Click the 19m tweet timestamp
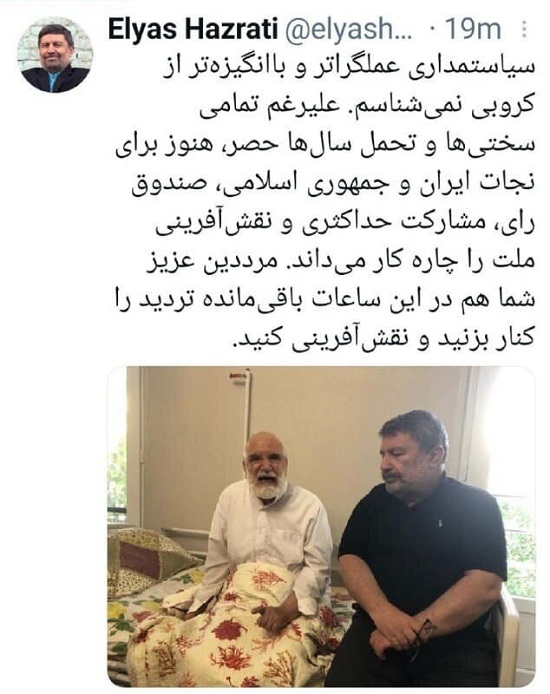Image resolution: width=550 pixels, height=694 pixels. pyautogui.click(x=472, y=29)
